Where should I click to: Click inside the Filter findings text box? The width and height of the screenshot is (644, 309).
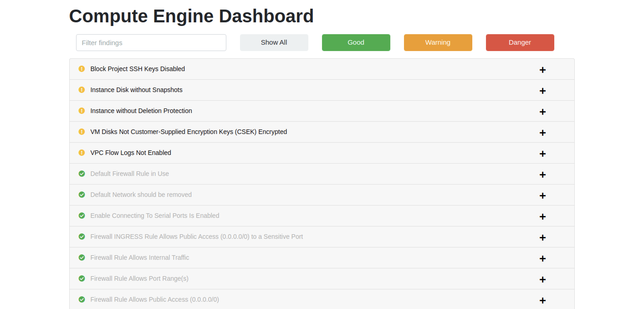(151, 43)
